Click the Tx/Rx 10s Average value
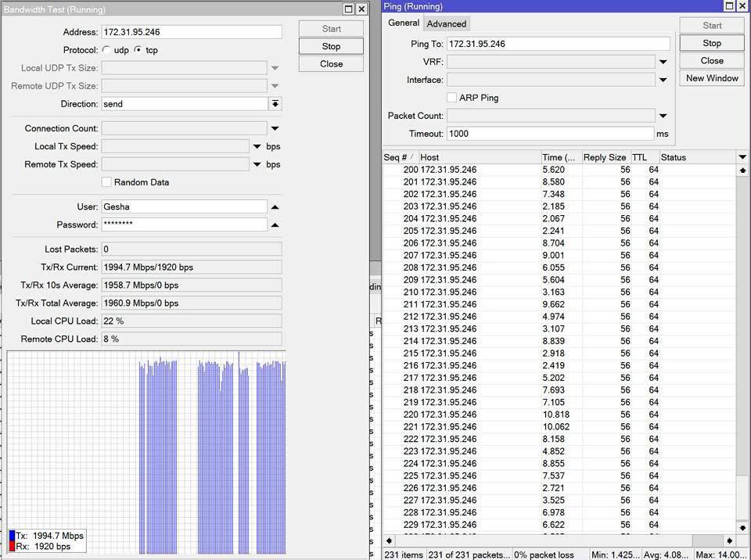The height and width of the screenshot is (560, 751). 192,285
